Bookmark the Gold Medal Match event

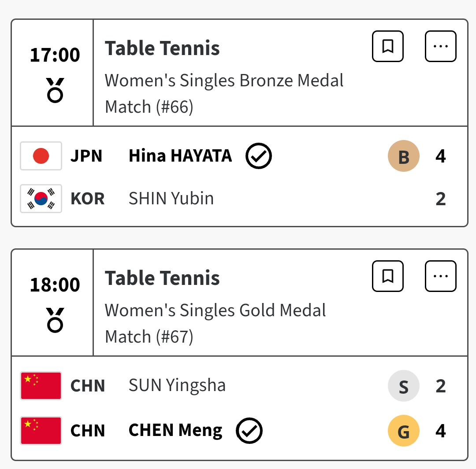click(388, 276)
